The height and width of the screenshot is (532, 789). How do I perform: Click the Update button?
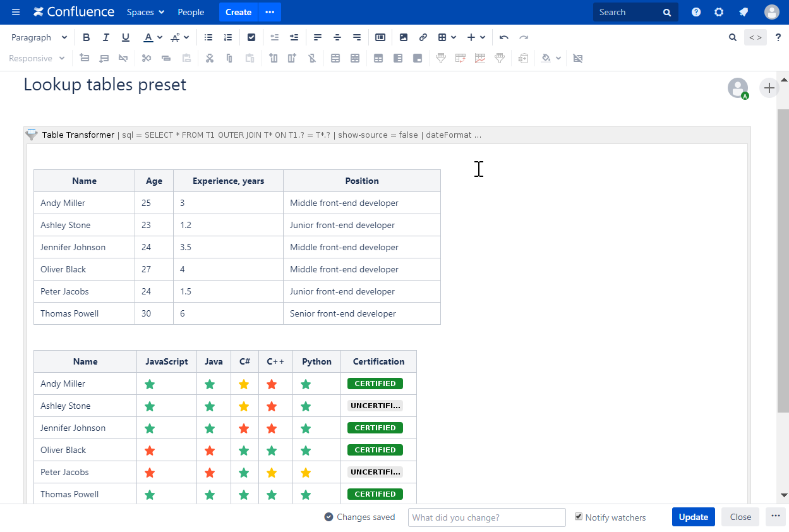693,517
